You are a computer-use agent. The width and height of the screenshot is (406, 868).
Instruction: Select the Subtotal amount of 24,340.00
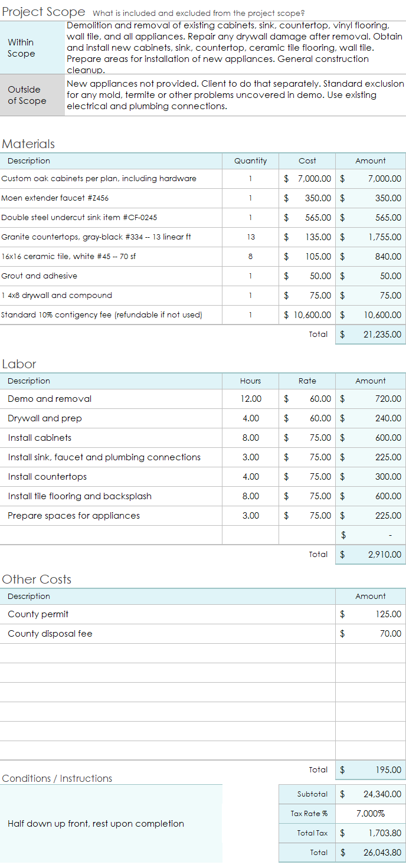371,794
